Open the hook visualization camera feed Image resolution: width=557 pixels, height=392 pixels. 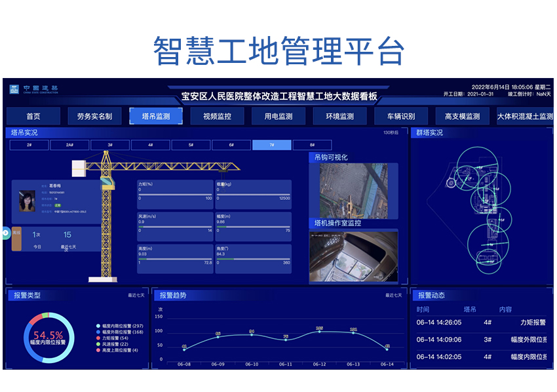pyautogui.click(x=353, y=191)
